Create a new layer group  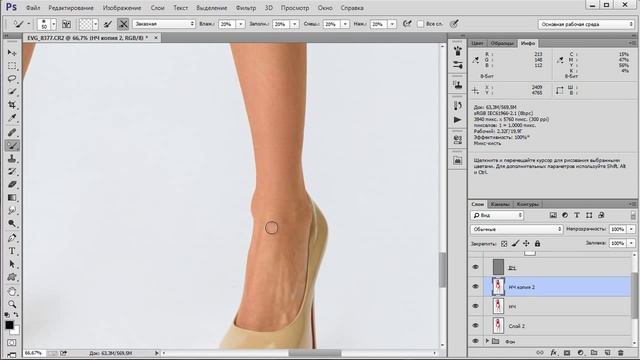coord(594,353)
